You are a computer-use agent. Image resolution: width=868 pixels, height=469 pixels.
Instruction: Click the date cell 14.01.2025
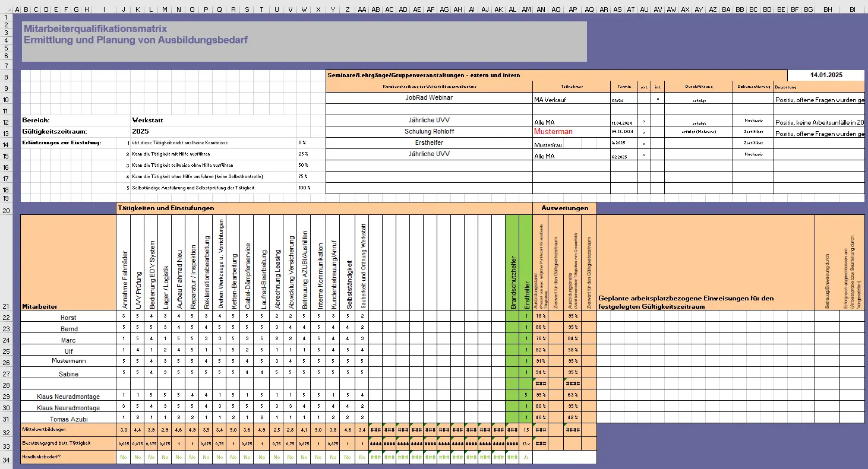[x=826, y=75]
